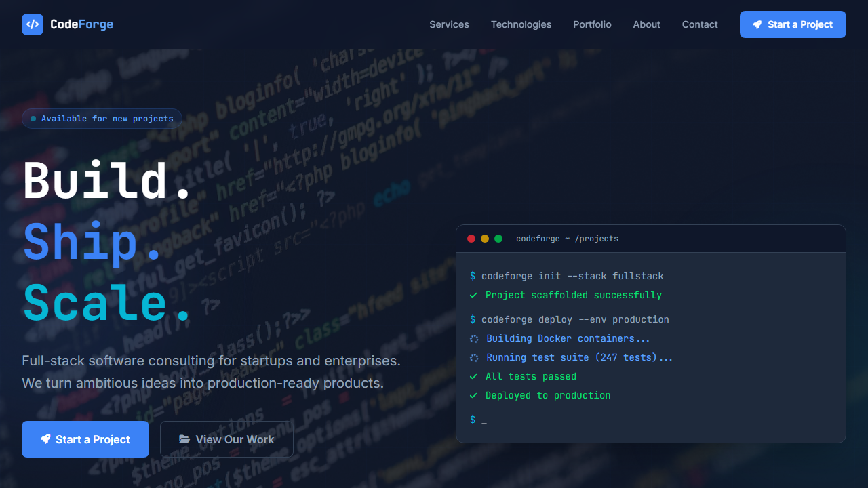Click the View Our Work button
868x488 pixels.
(x=226, y=439)
